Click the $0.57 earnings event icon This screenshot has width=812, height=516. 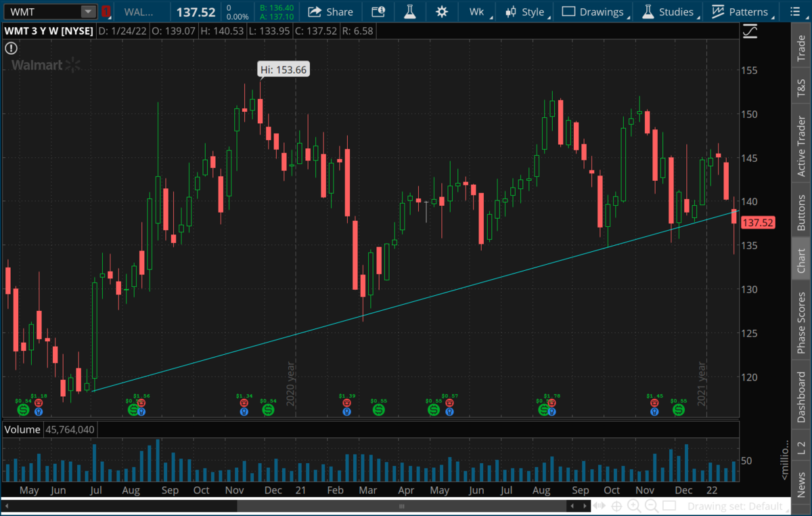(x=449, y=402)
